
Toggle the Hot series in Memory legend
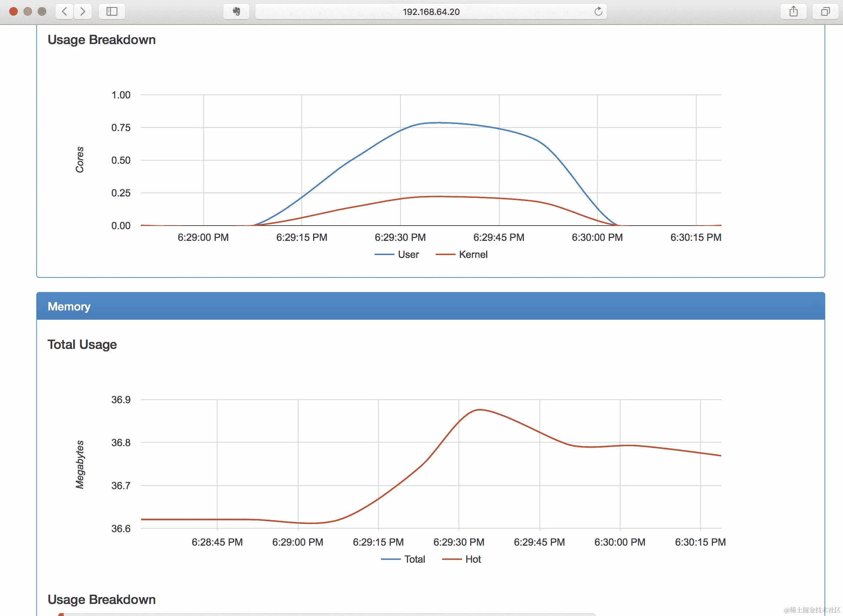tap(473, 559)
